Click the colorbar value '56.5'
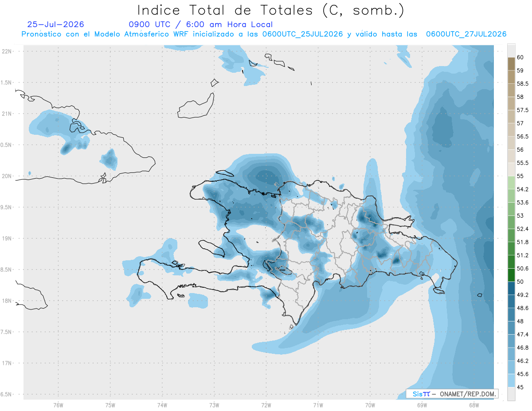Screen dimensions: 532x411 522,137
